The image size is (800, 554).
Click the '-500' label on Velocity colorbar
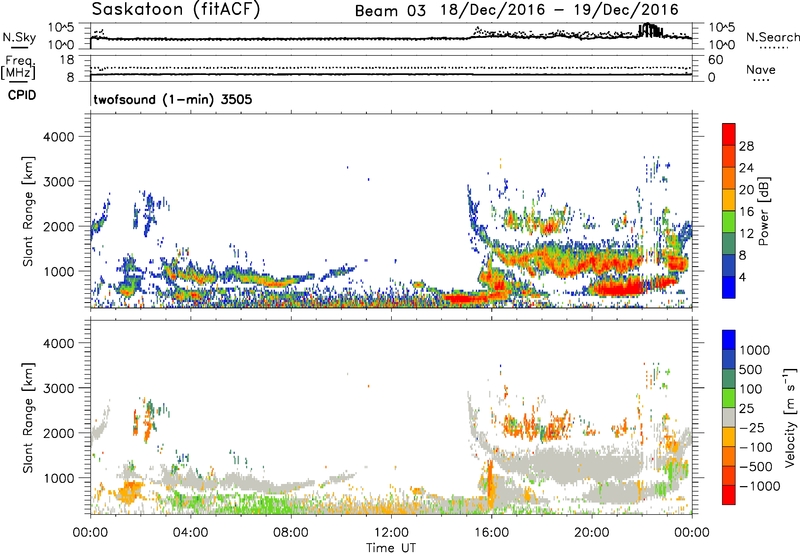[x=756, y=467]
